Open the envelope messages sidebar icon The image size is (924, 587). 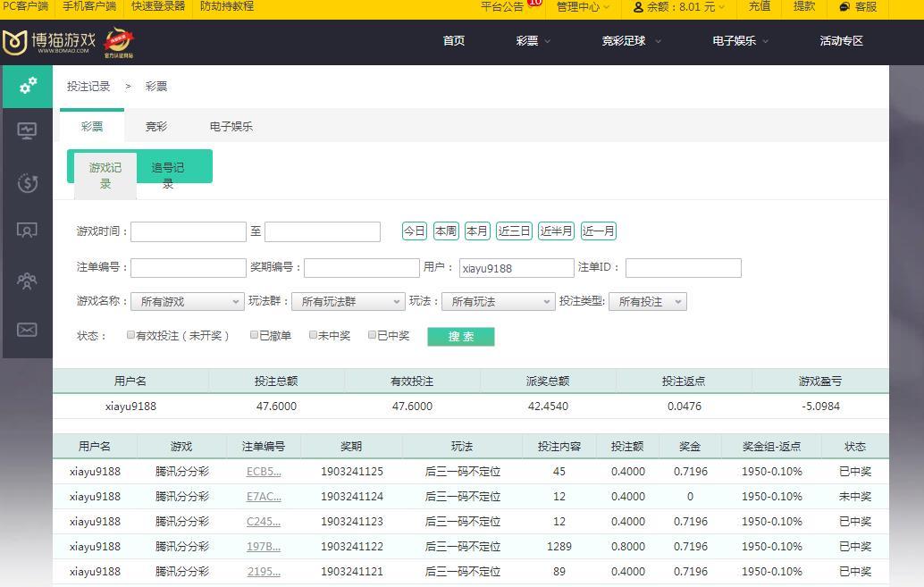(27, 330)
